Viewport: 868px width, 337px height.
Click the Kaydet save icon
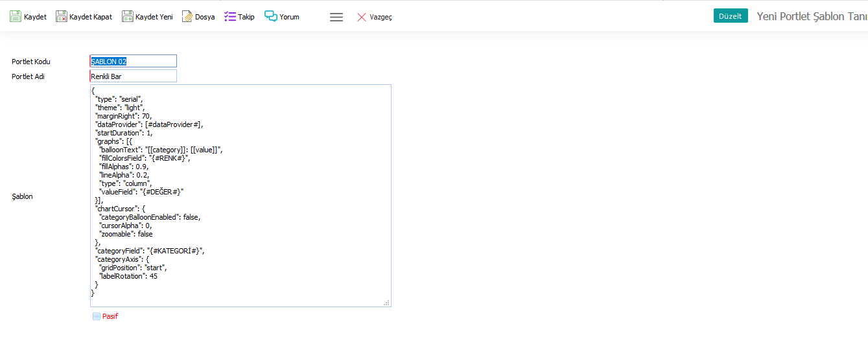tap(16, 17)
